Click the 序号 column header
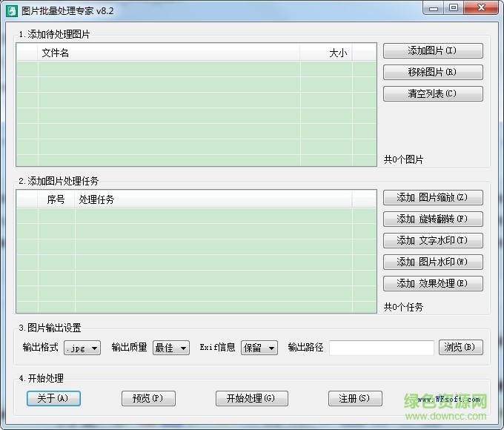The width and height of the screenshot is (504, 430). (56, 199)
